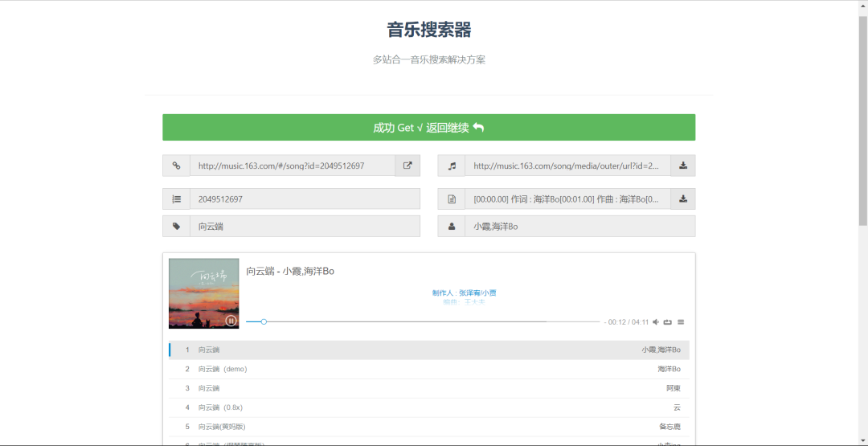Select the artist field 小霞,海洋Bo
868x446 pixels.
[x=580, y=227]
